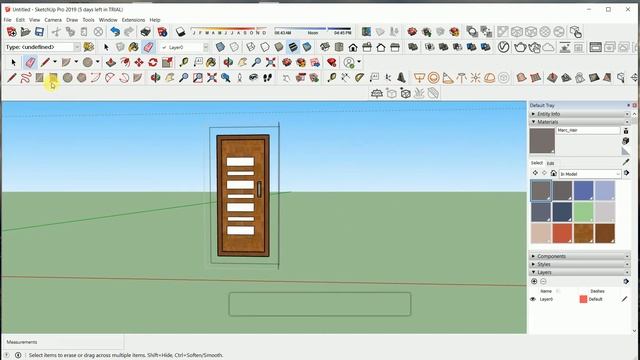The image size is (640, 360).
Task: Click the Materials Details arrow button
Action: click(x=627, y=173)
